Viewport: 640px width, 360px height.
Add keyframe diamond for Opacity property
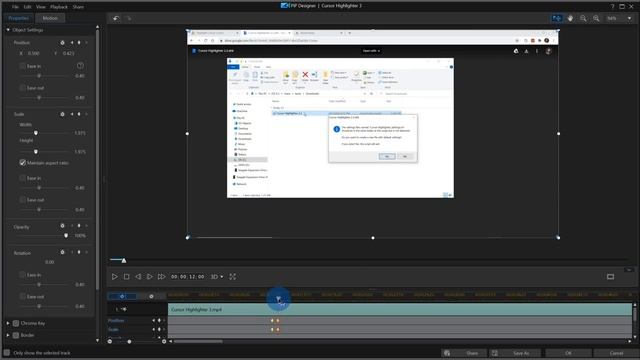(79, 226)
